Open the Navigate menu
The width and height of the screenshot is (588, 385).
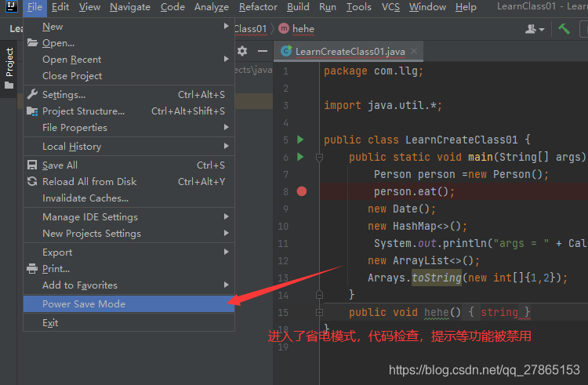click(130, 7)
